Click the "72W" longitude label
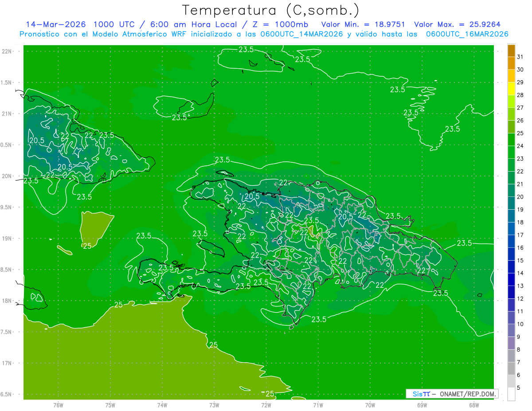The height and width of the screenshot is (411, 532). point(266,404)
